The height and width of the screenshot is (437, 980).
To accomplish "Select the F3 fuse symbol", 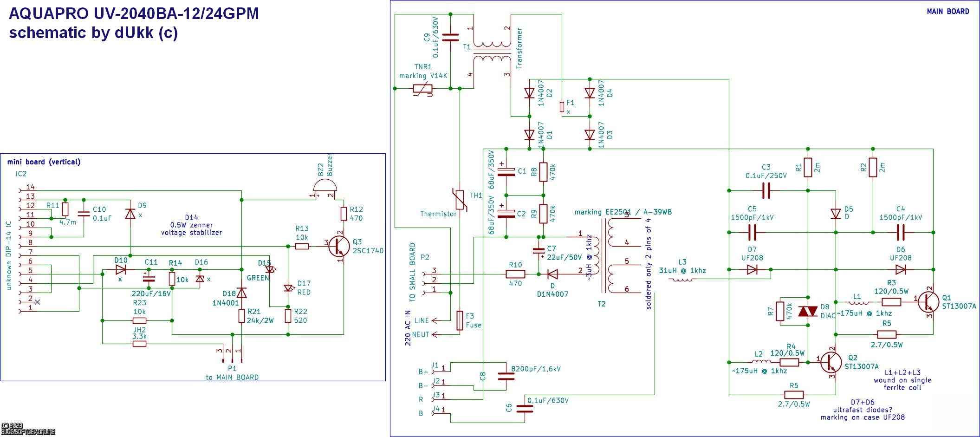I will coord(460,320).
